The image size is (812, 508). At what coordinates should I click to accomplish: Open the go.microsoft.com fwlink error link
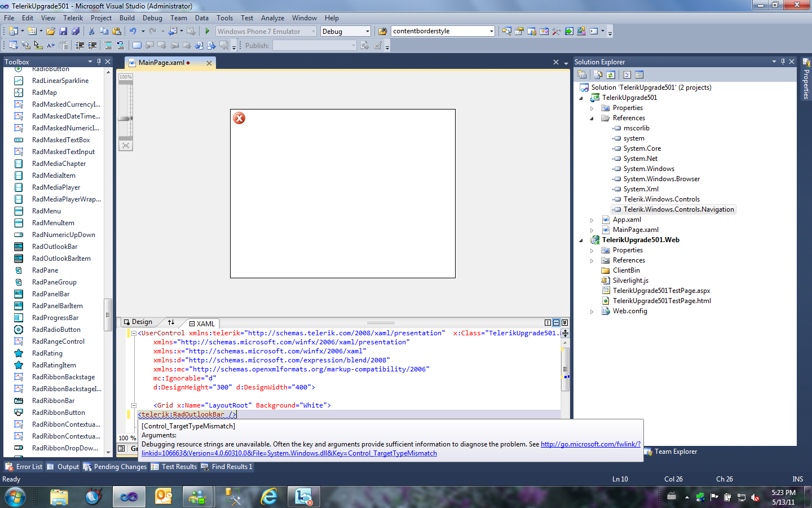[x=590, y=444]
